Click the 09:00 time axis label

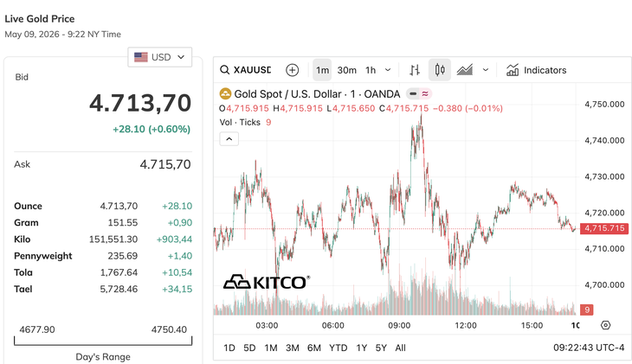399,325
